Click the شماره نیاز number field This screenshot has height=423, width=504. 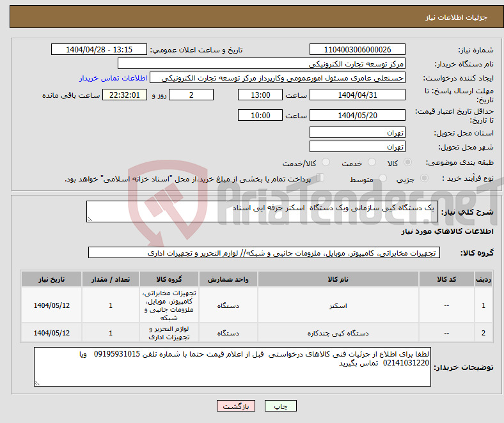coord(357,50)
